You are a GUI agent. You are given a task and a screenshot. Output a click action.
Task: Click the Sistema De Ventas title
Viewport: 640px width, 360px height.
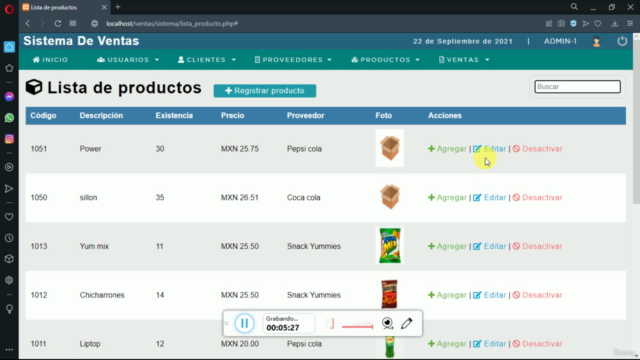click(x=81, y=41)
